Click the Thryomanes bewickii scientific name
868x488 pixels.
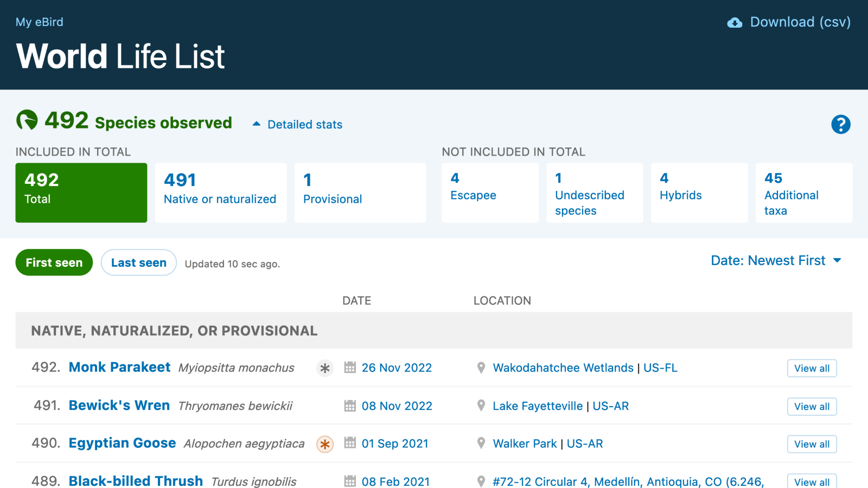[235, 406]
